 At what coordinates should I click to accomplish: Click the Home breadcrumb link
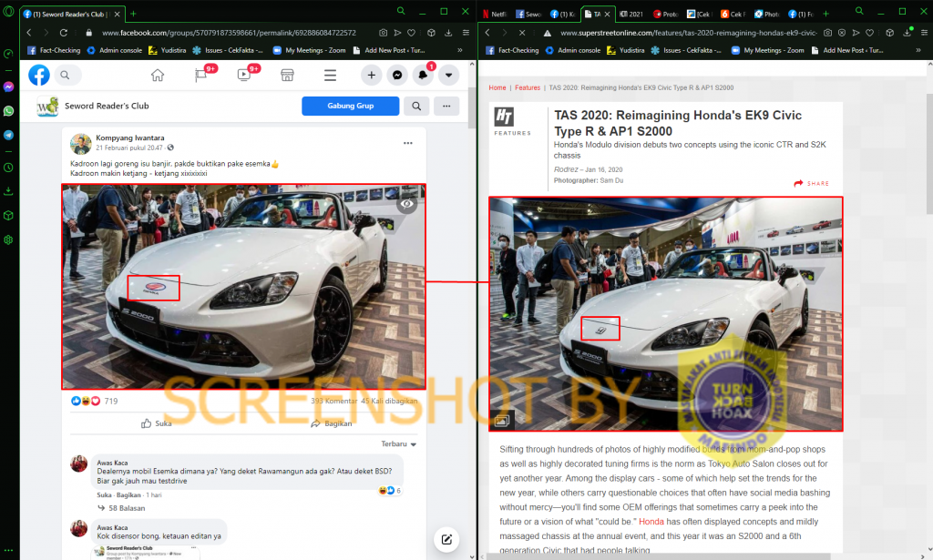coord(497,88)
